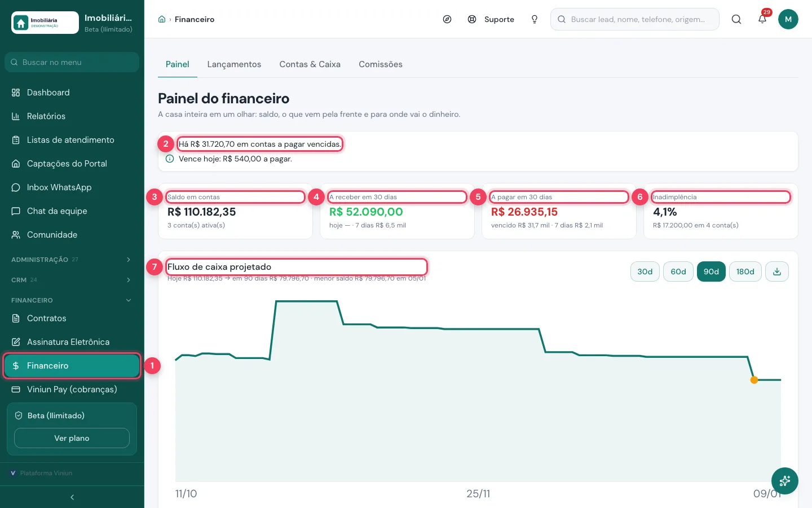Switch to the Lançamentos tab
812x508 pixels.
click(x=234, y=64)
